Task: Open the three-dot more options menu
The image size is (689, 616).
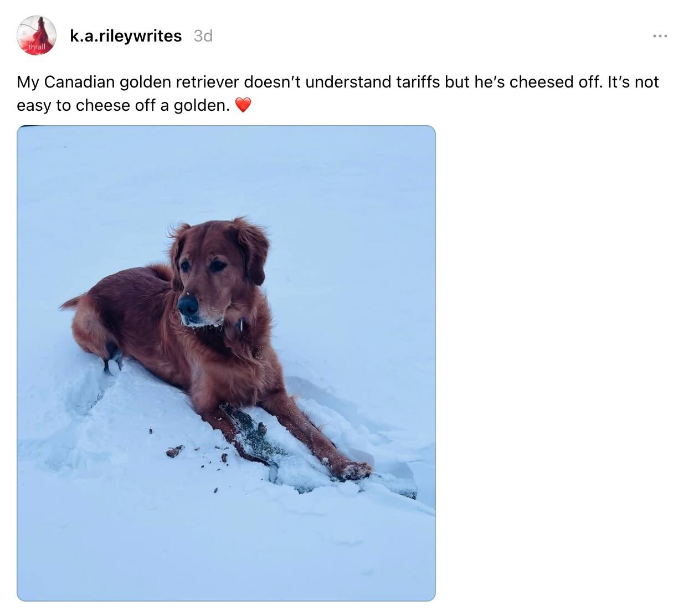Action: point(660,36)
